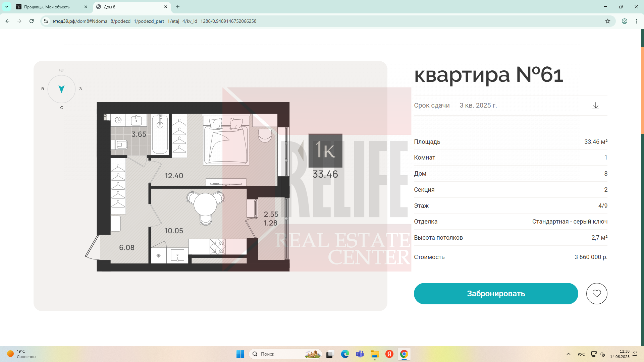The width and height of the screenshot is (644, 362).
Task: Open the Windows Start menu
Action: click(240, 354)
